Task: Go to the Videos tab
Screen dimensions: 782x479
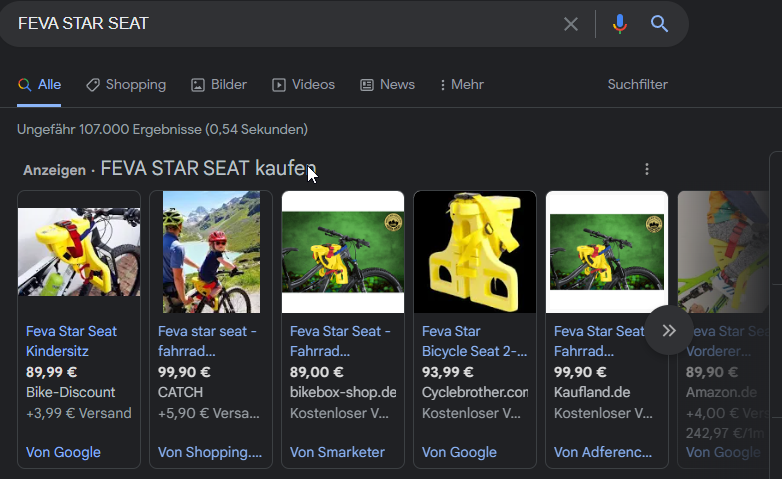Action: point(303,85)
